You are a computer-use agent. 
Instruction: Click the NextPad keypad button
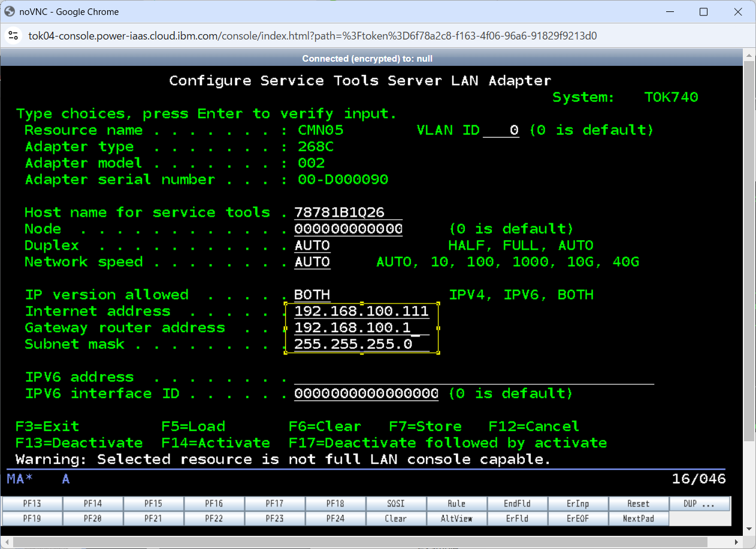pyautogui.click(x=639, y=518)
